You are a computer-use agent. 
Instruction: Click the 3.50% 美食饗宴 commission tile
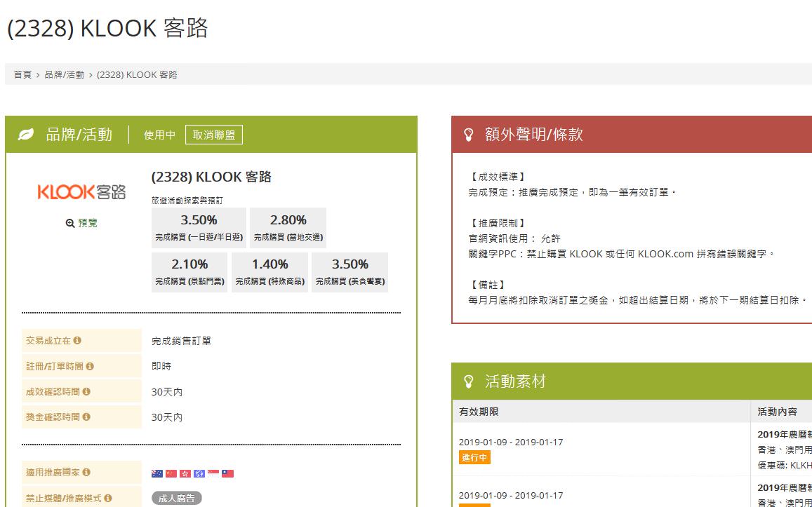(x=350, y=272)
